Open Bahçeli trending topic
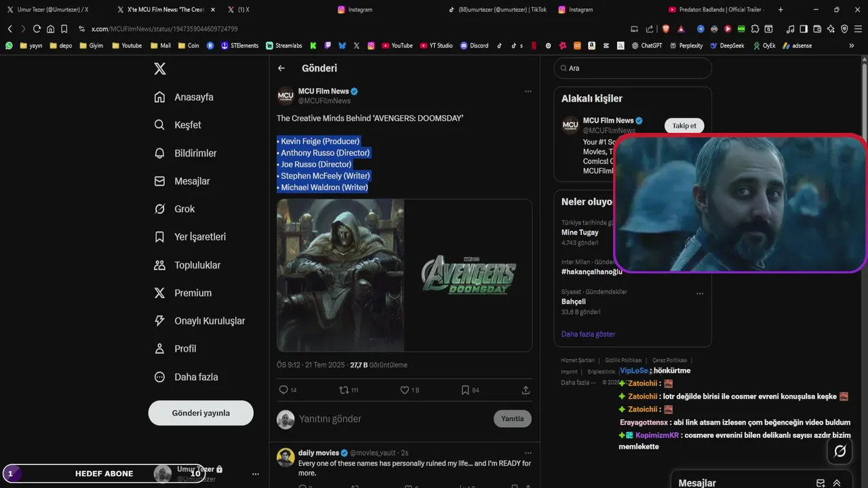This screenshot has height=488, width=868. [x=574, y=302]
